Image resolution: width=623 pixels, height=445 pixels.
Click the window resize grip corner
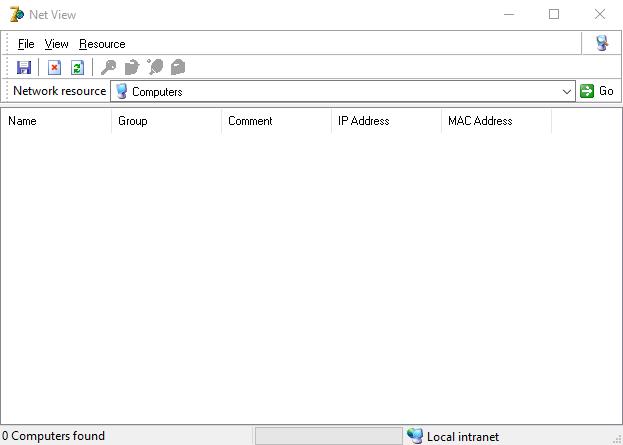coord(617,439)
